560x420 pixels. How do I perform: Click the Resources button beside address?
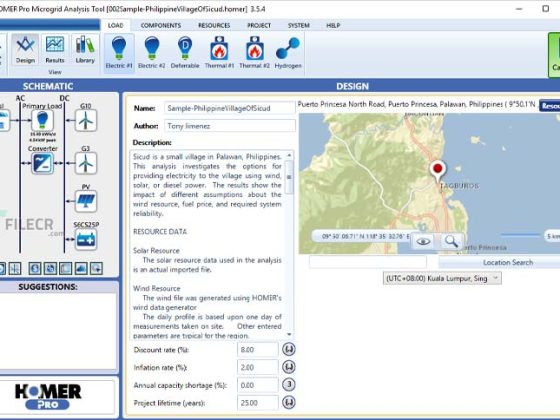click(550, 106)
